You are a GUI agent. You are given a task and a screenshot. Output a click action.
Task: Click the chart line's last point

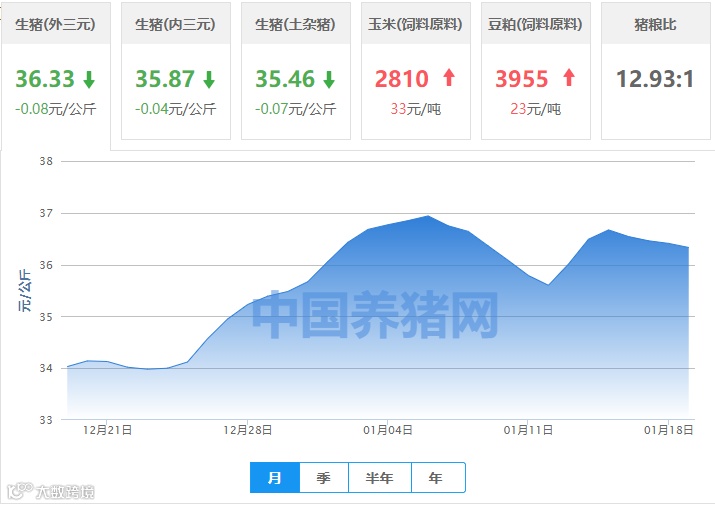click(x=688, y=248)
